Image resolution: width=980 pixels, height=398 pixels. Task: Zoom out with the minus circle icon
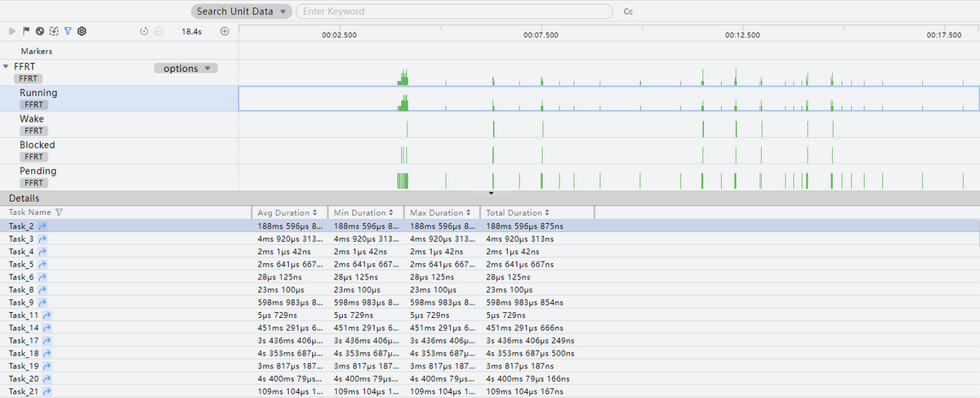(158, 31)
